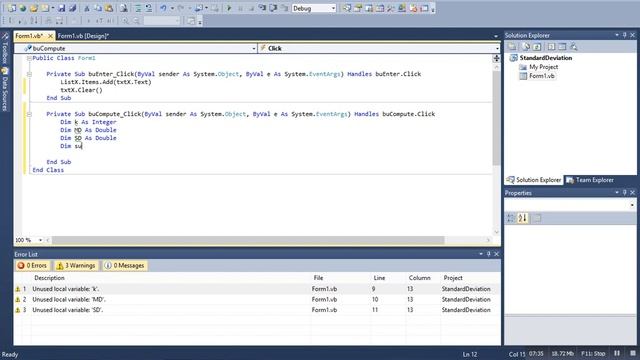Select the StandardDeviation project node
The height and width of the screenshot is (360, 640).
tap(545, 58)
